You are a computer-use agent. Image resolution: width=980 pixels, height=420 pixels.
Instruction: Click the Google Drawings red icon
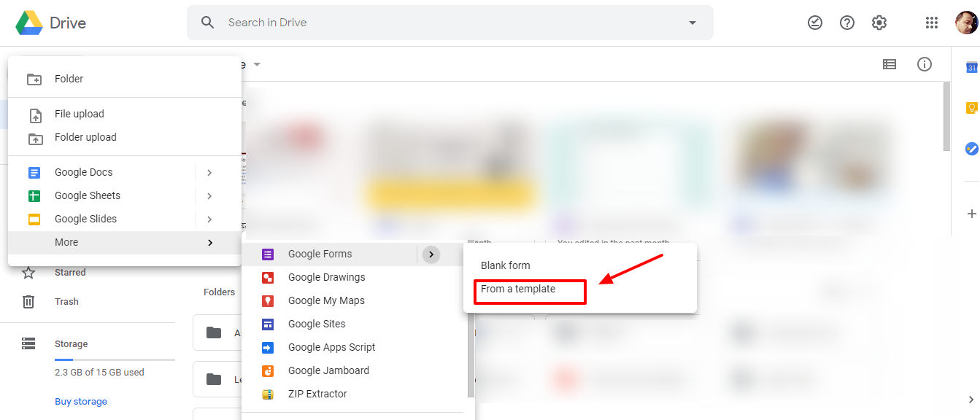[268, 277]
